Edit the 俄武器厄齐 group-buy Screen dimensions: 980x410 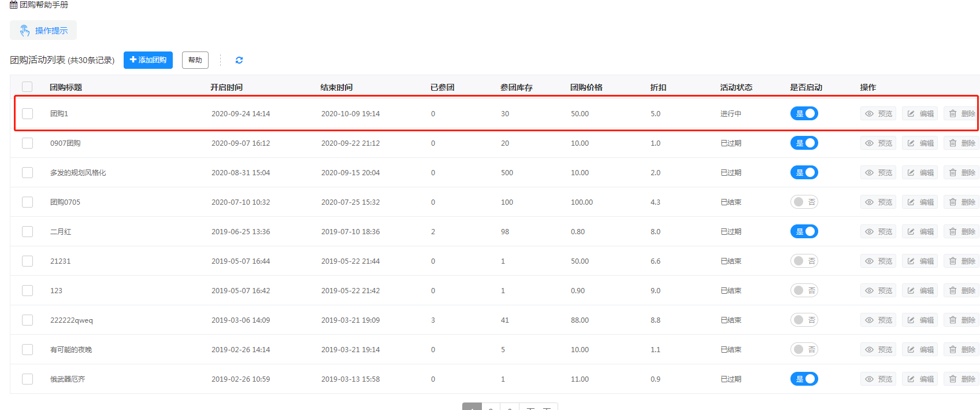click(x=920, y=379)
